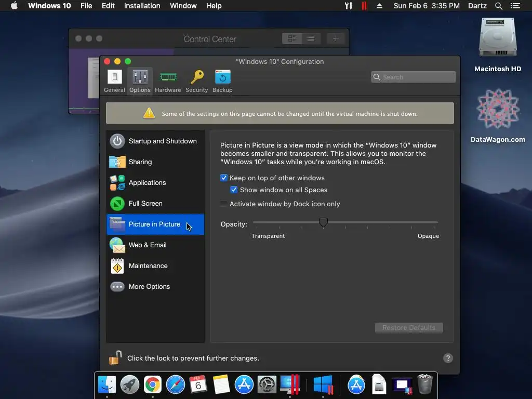Open the Installation menu
This screenshot has width=532, height=399.
coord(142,6)
